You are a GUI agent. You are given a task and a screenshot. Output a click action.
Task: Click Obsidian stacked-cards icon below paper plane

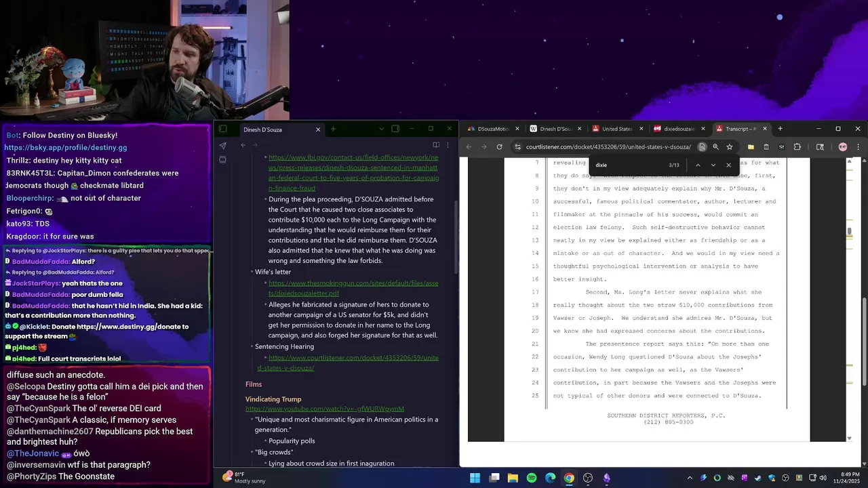click(222, 160)
